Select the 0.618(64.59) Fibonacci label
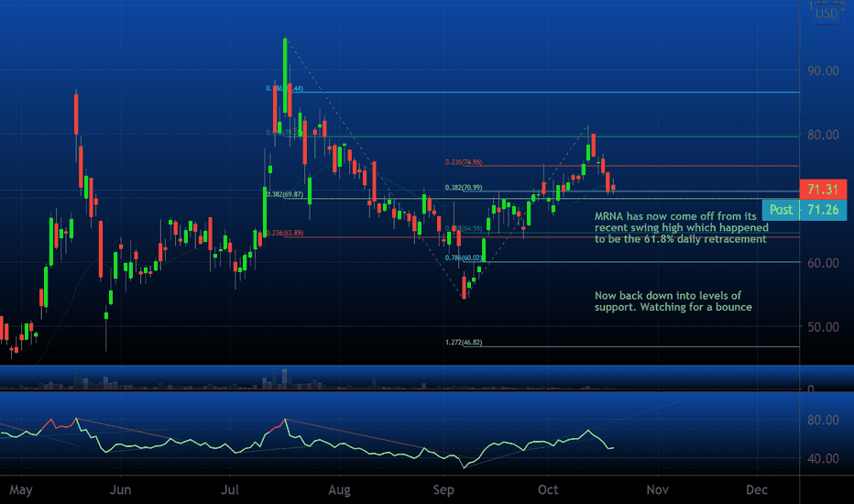854x504 pixels. pos(464,229)
